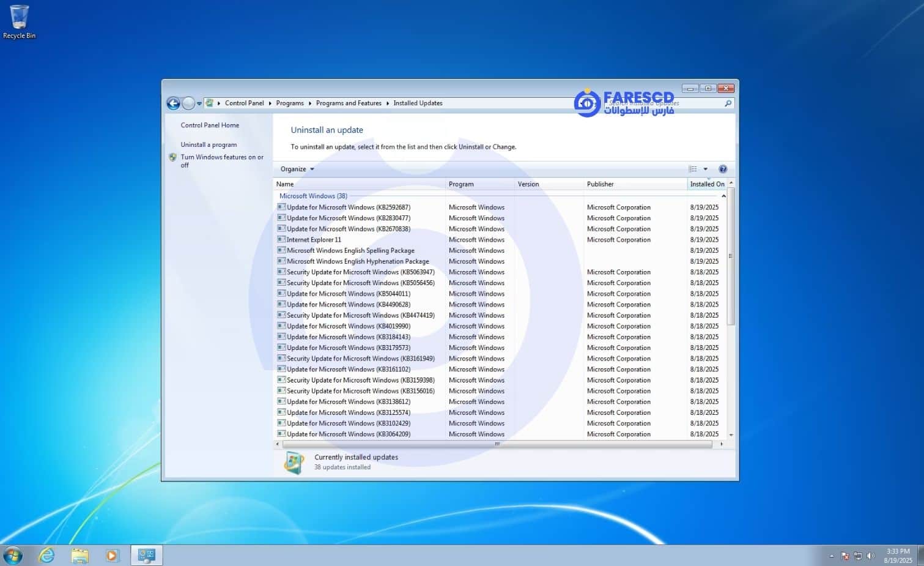Sort by Publisher column header

tap(635, 184)
